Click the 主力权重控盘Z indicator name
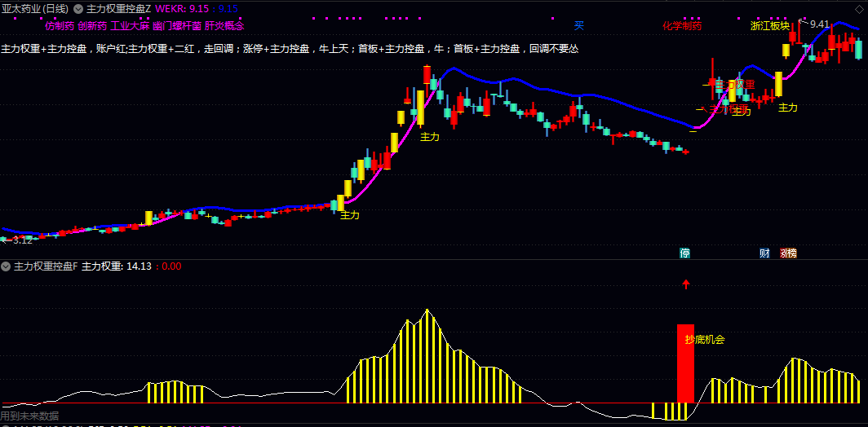Viewport: 868px width, 427px height. point(118,9)
